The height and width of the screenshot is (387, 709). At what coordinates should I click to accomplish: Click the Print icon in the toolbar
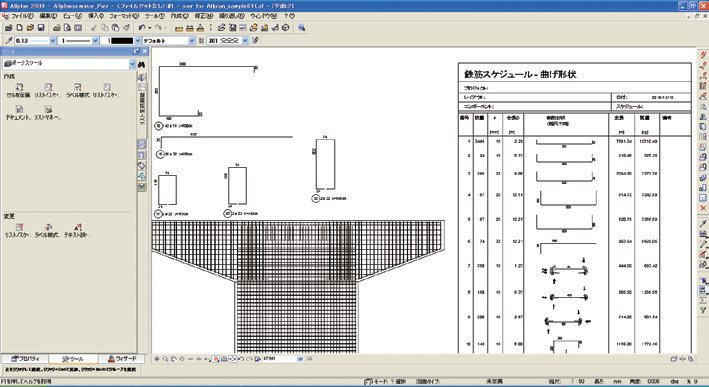(57, 28)
